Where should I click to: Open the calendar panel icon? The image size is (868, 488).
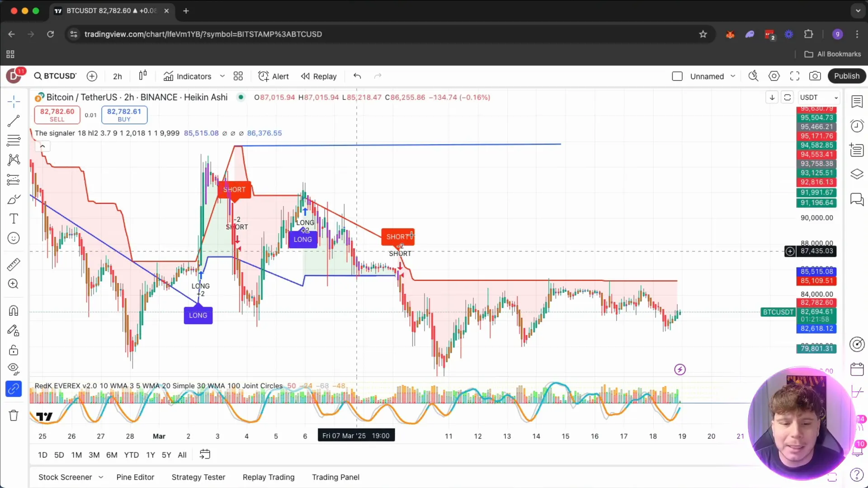[857, 369]
